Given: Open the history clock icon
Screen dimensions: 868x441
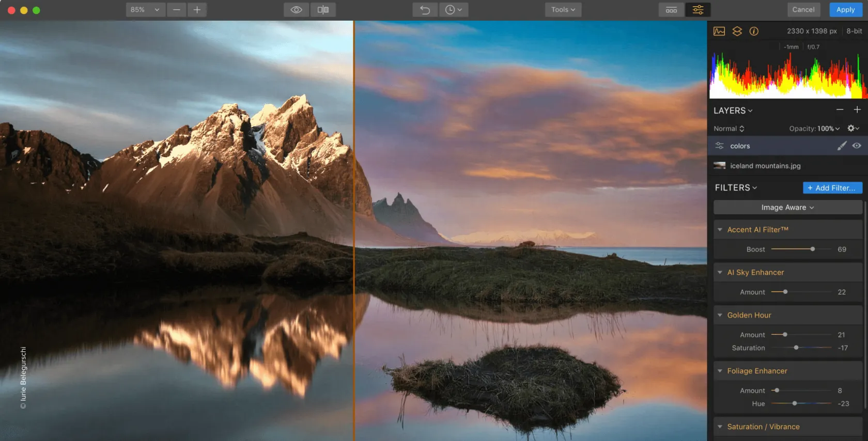Looking at the screenshot, I should tap(453, 10).
